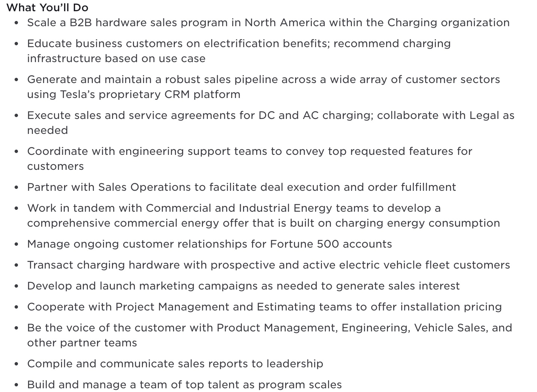Click 'infrastructure based on use case' text
This screenshot has height=392, width=537.
[x=116, y=59]
